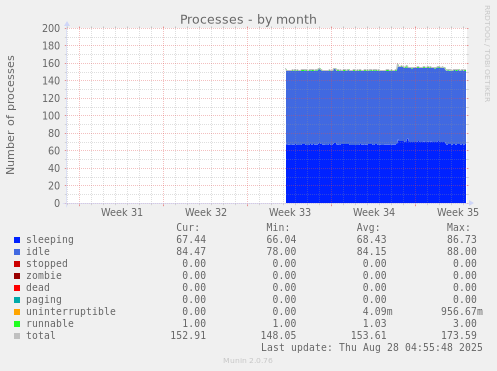Click idle current value 84.47
This screenshot has height=371, width=497.
191,252
